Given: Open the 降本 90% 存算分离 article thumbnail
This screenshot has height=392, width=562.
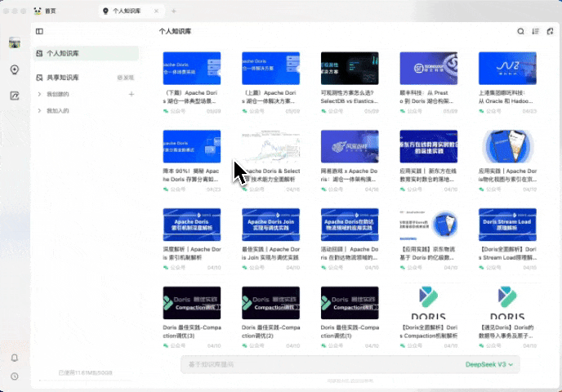Looking at the screenshot, I should click(x=192, y=146).
